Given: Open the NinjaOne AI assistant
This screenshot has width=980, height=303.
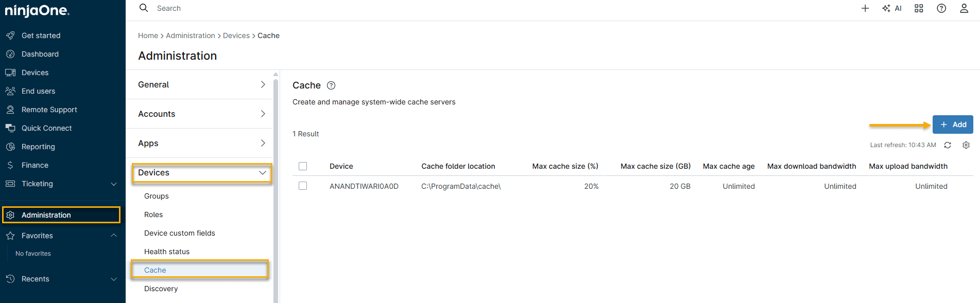Looking at the screenshot, I should (892, 8).
